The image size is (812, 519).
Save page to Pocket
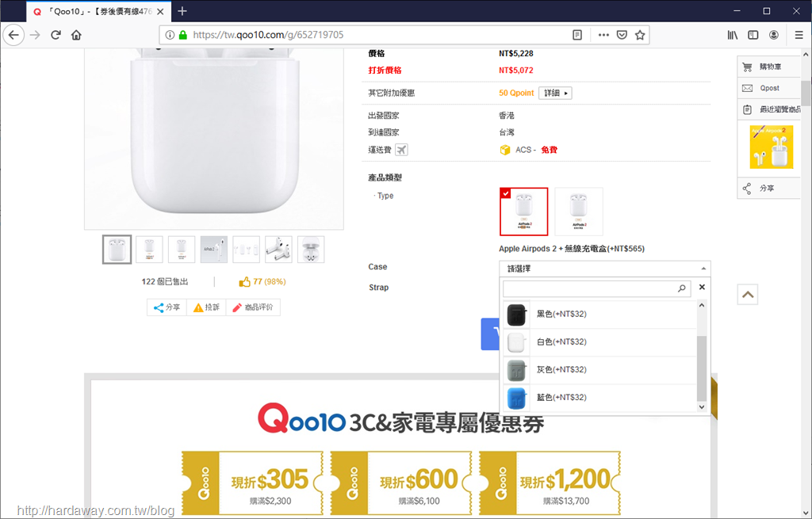pos(622,35)
